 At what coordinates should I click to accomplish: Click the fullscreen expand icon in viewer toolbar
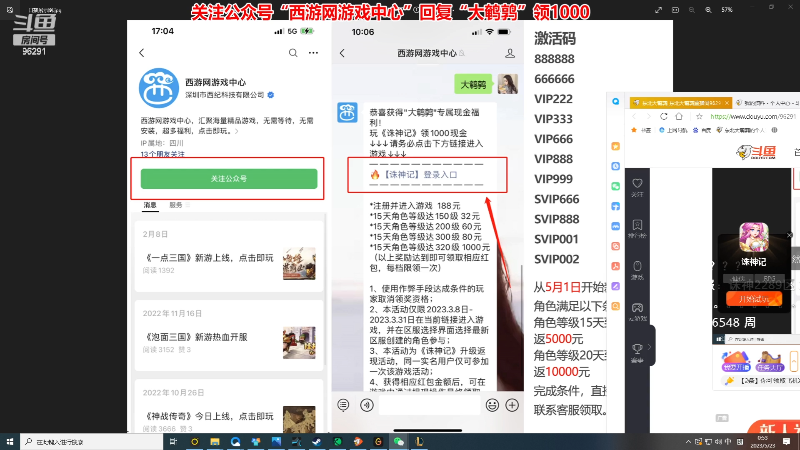[659, 10]
